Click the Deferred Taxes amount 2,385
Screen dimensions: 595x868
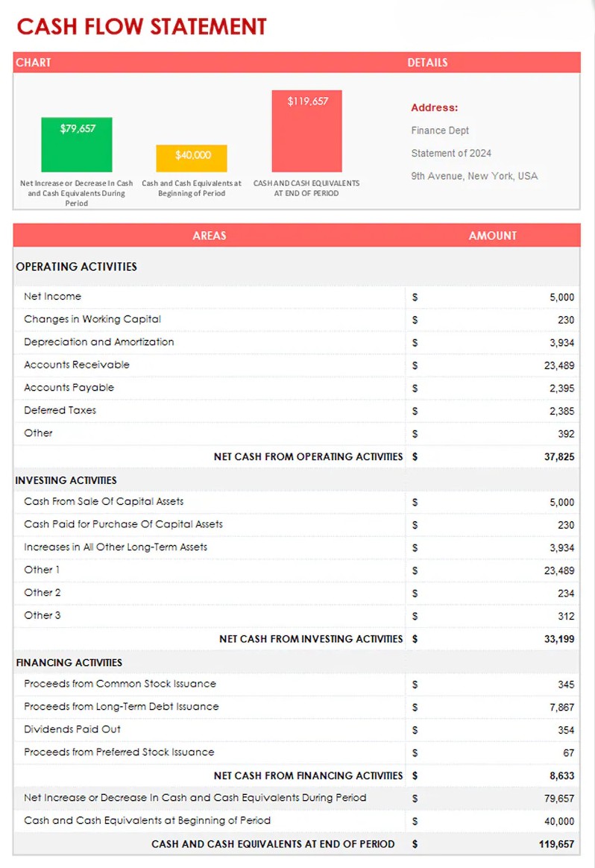(x=561, y=411)
